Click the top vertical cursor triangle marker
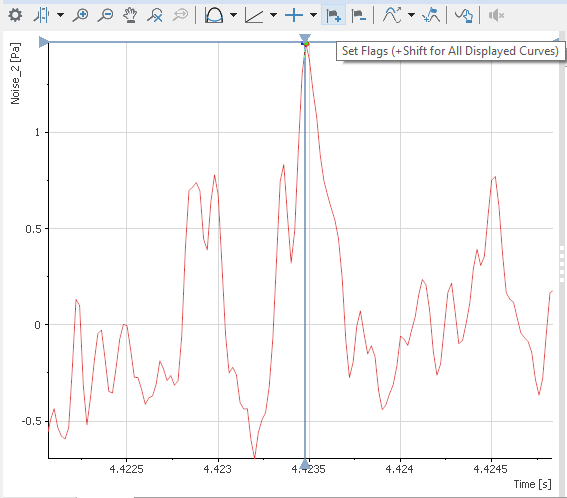This screenshot has height=498, width=567. (x=305, y=38)
